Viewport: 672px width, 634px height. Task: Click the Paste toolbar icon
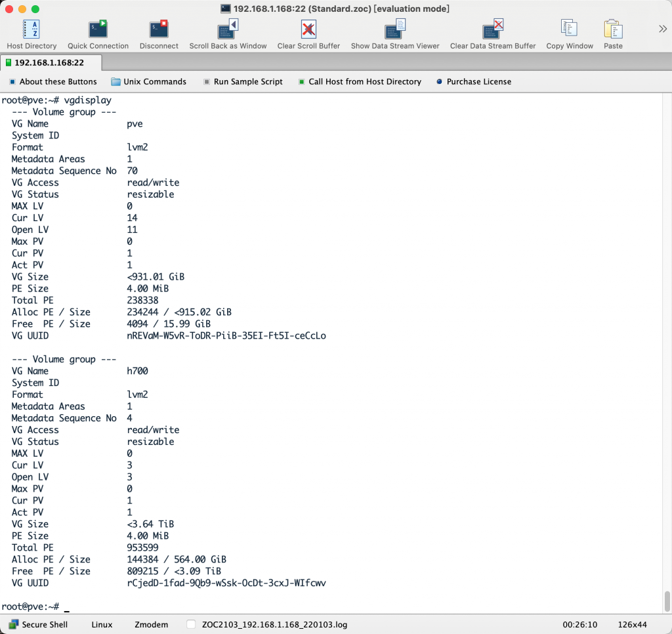614,29
